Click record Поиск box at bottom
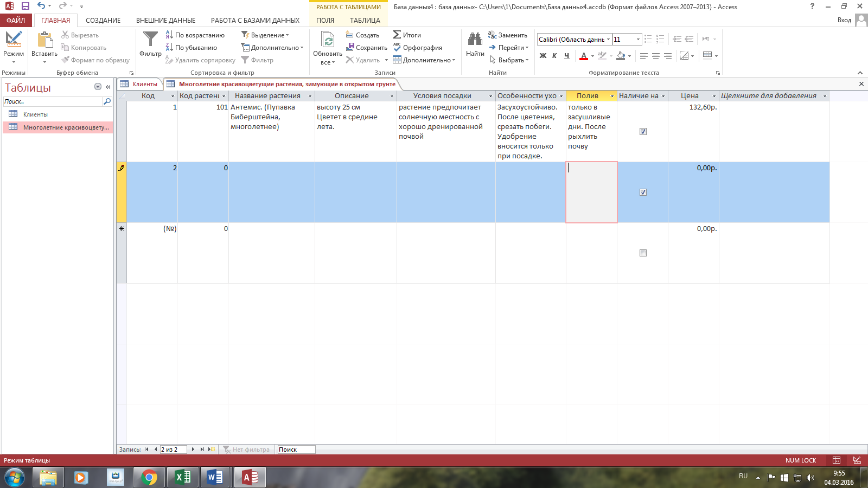Screen dimensions: 868x488 pos(296,450)
